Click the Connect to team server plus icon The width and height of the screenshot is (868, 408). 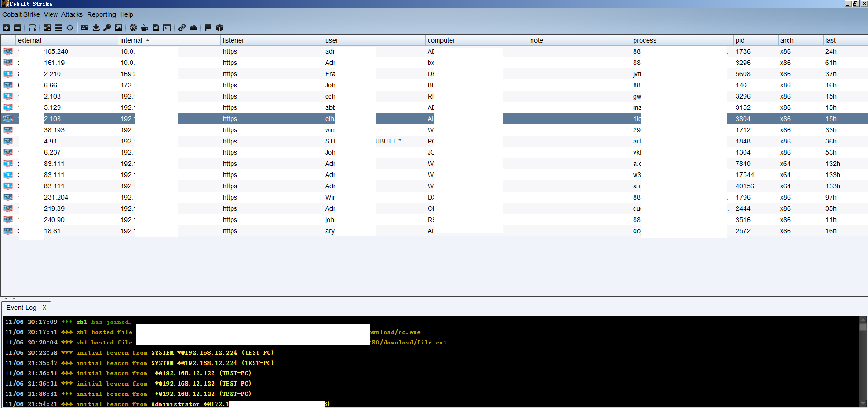(6, 28)
